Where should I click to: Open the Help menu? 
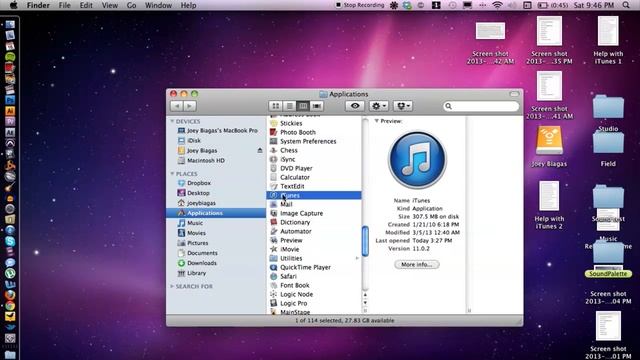(x=188, y=5)
